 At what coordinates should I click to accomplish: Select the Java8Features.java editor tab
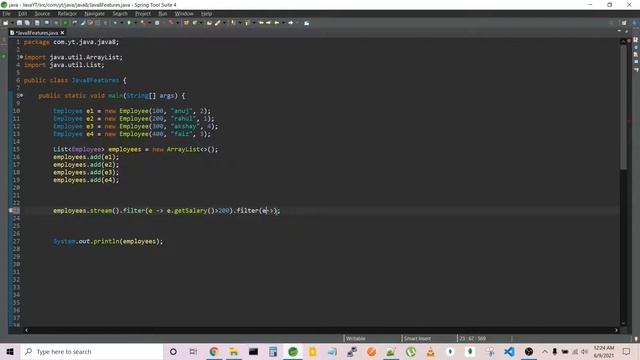37,33
